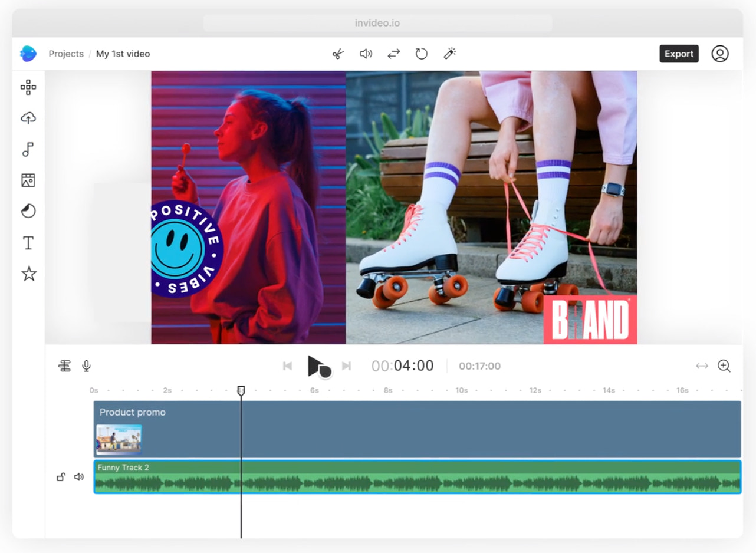Open the timeline layers panel icon
Viewport: 756px width, 553px height.
[65, 366]
